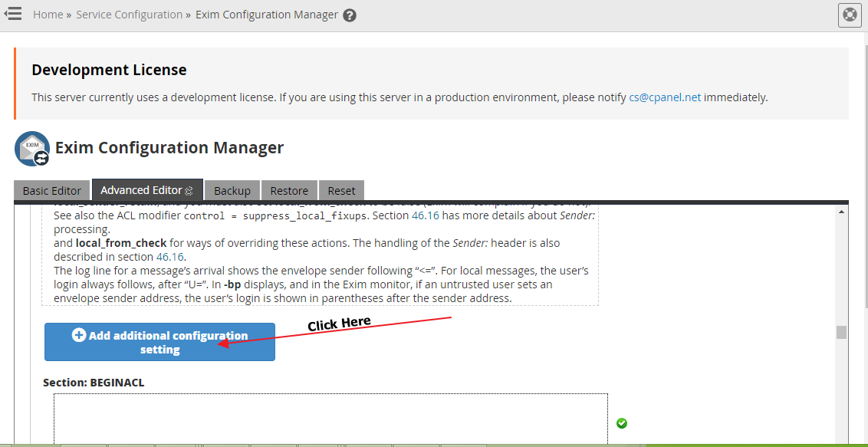Click the inner panel scroll-up arrow
The image size is (868, 447).
coord(841,212)
